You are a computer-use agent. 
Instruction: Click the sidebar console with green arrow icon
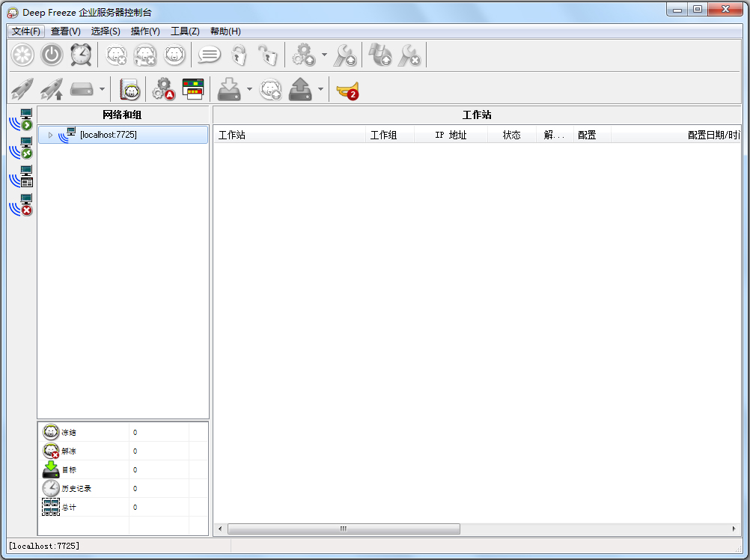pos(21,120)
